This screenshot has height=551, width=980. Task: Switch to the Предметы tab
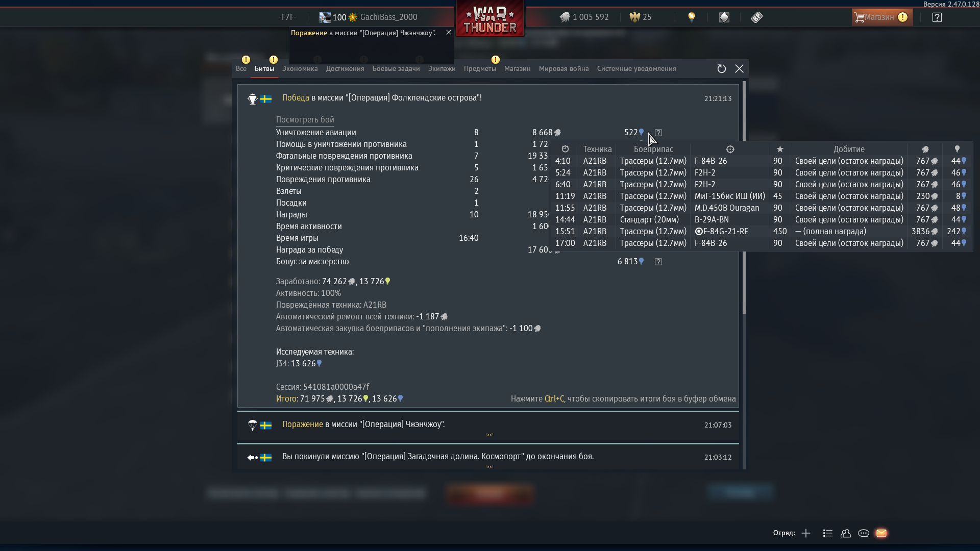pyautogui.click(x=480, y=69)
